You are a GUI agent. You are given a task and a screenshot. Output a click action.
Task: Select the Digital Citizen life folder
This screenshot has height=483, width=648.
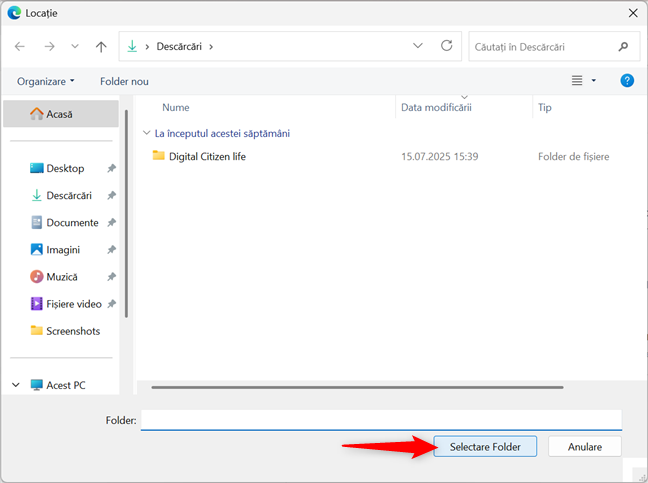tap(207, 156)
